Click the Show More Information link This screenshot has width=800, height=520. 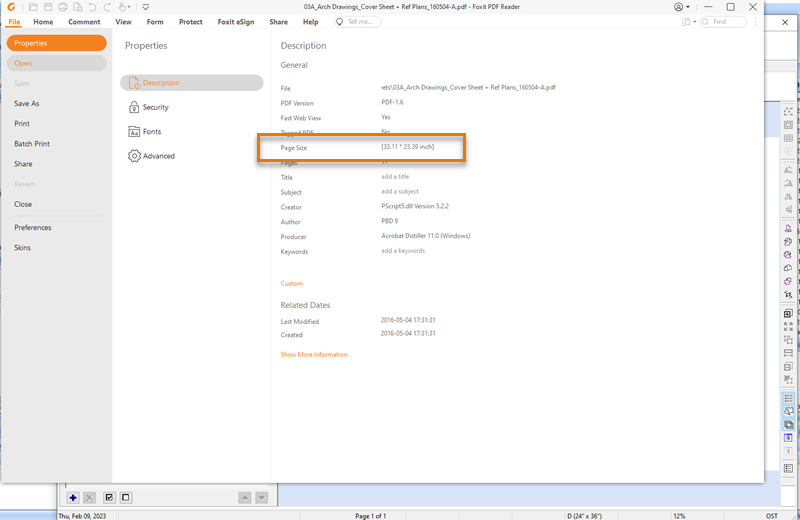coord(314,354)
